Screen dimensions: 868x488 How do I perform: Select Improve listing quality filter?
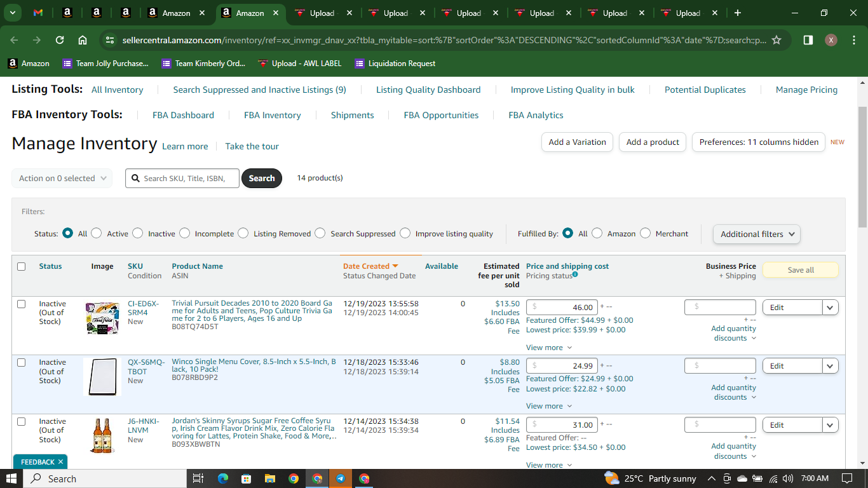405,233
